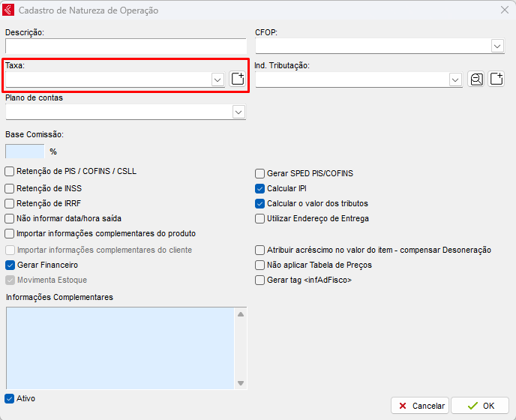This screenshot has width=516, height=420.
Task: Click the new Ind. Tributação record icon
Action: [x=496, y=79]
